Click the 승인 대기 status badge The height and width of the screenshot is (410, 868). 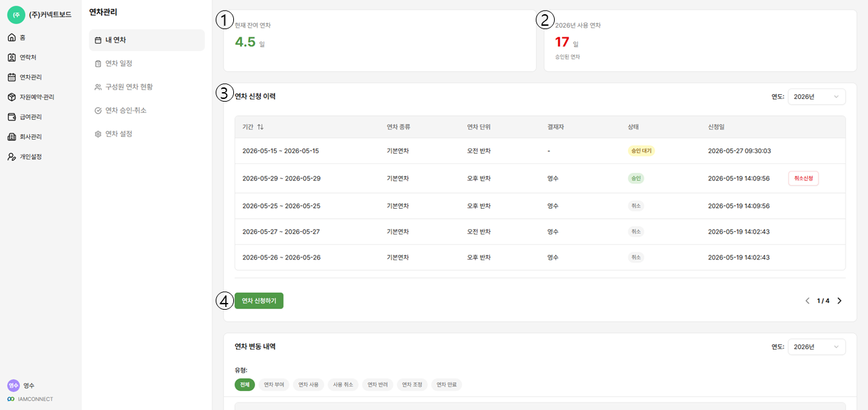641,150
